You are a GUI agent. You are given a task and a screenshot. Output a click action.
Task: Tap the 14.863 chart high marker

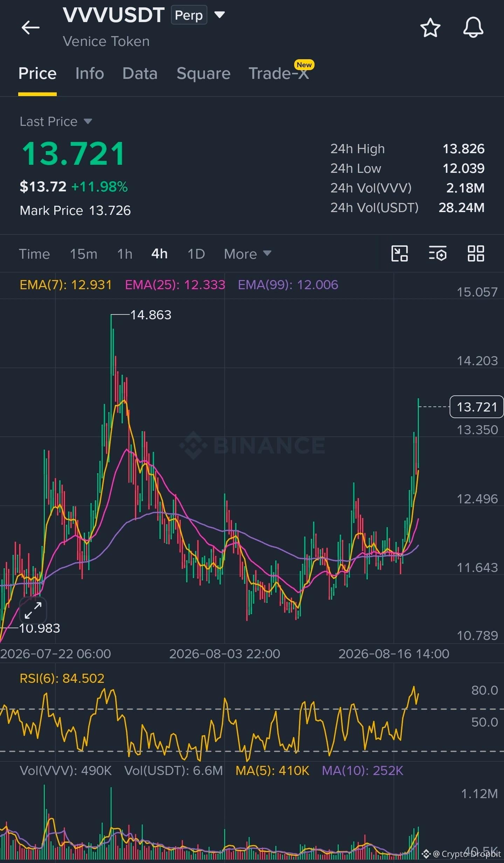[x=151, y=315]
